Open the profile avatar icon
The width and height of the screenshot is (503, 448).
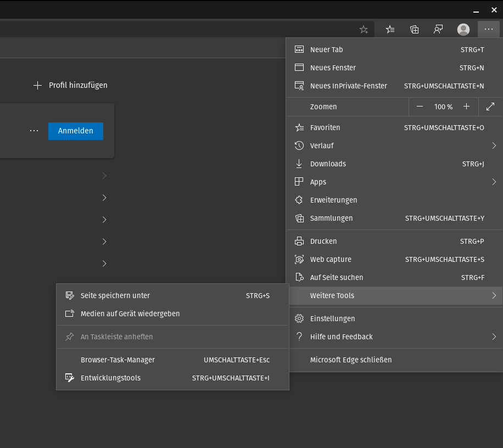click(x=463, y=30)
